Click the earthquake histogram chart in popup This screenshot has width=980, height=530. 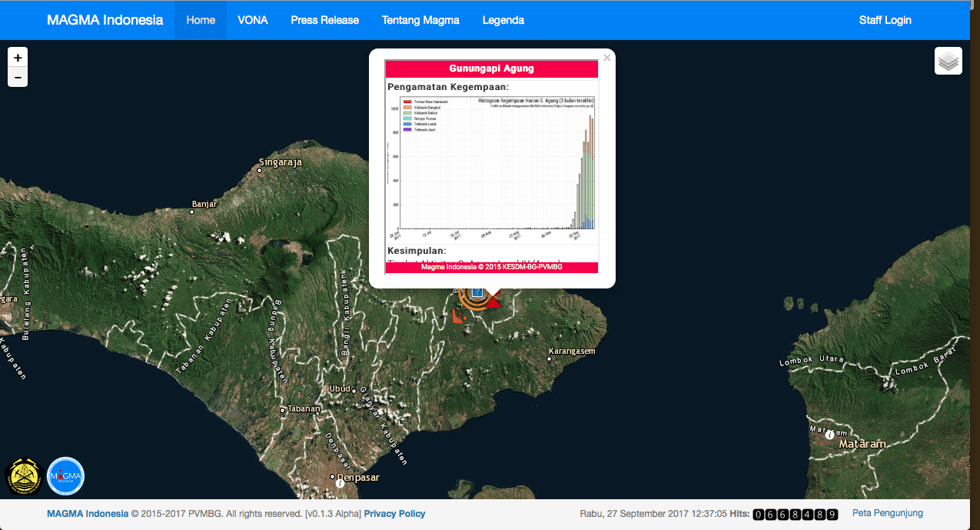coord(491,165)
